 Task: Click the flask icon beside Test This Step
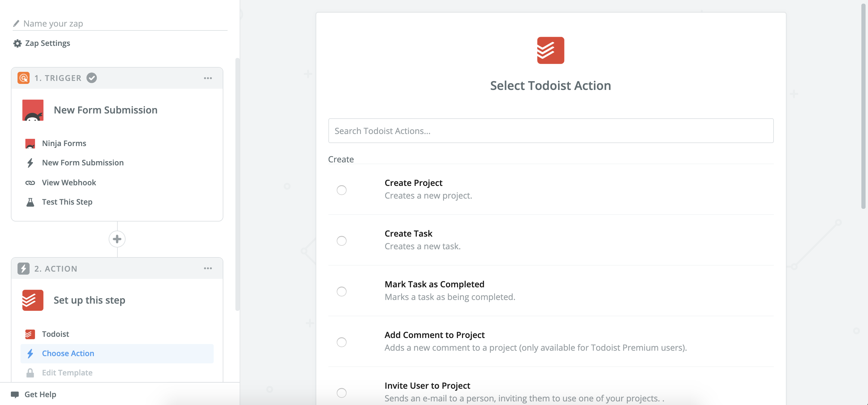[30, 202]
